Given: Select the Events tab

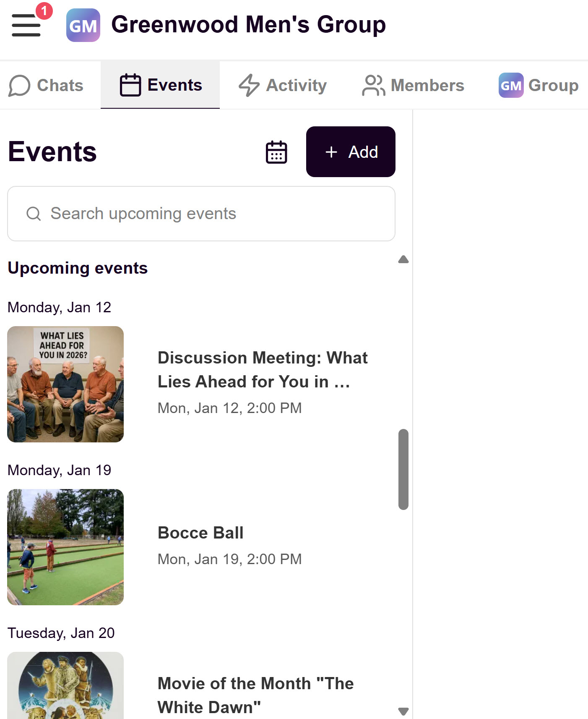Looking at the screenshot, I should [x=160, y=85].
